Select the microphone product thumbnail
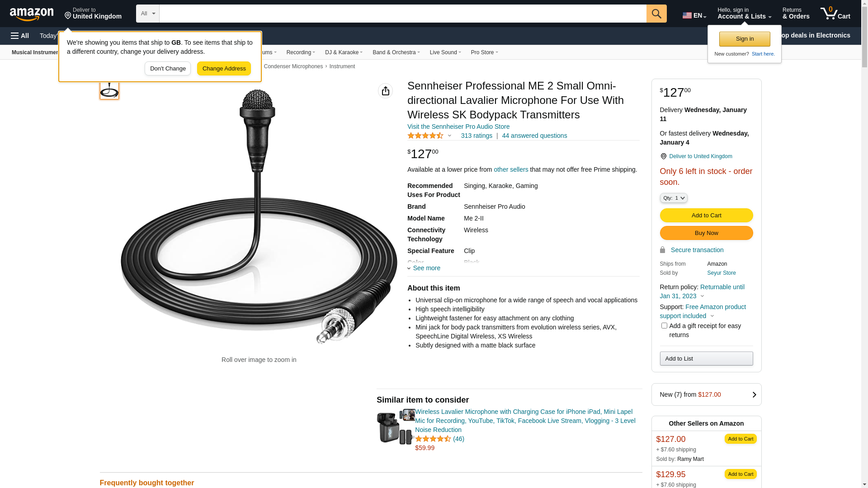This screenshot has height=488, width=868. pyautogui.click(x=109, y=89)
